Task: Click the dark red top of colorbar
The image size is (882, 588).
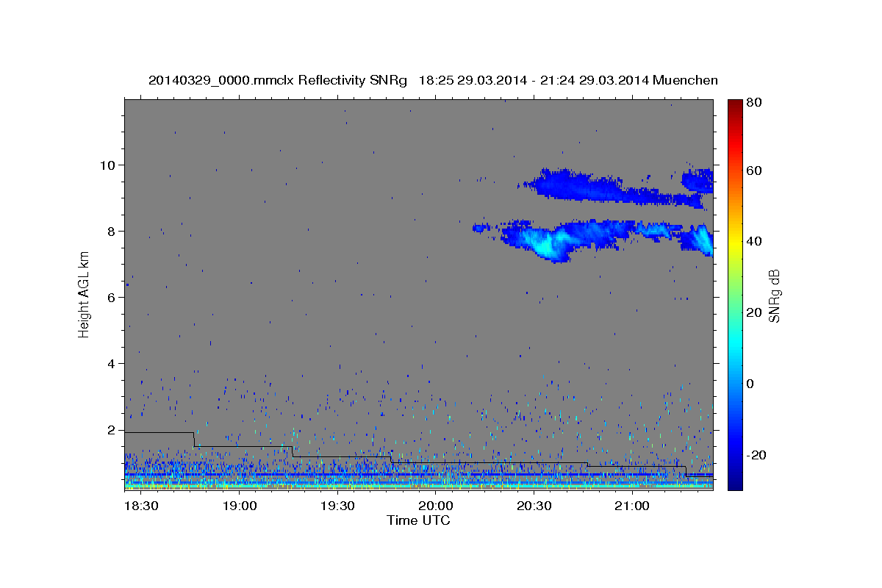Action: click(x=734, y=105)
